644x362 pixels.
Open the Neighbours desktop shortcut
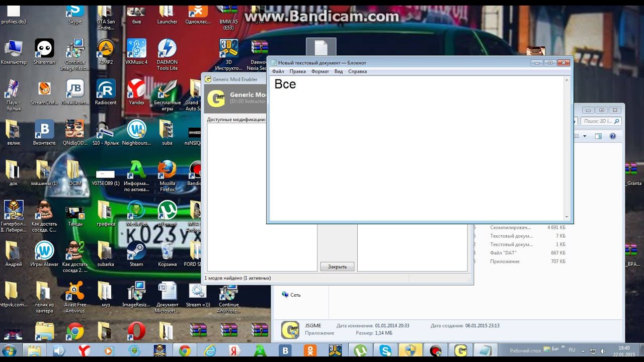coord(136,133)
